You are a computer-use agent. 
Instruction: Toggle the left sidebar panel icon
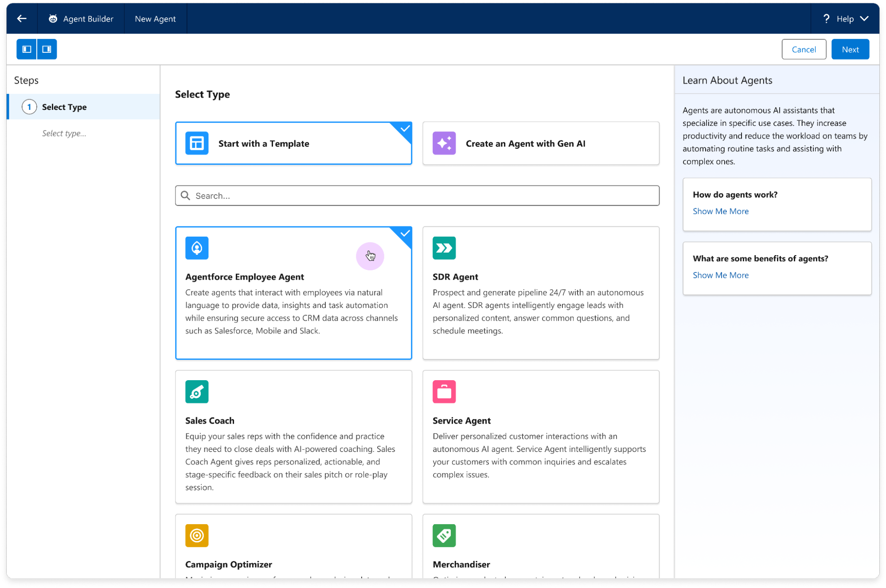click(x=27, y=49)
